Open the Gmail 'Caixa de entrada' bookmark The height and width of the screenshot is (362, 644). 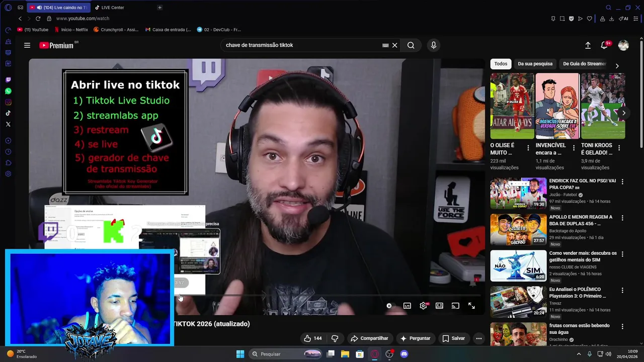coord(168,30)
